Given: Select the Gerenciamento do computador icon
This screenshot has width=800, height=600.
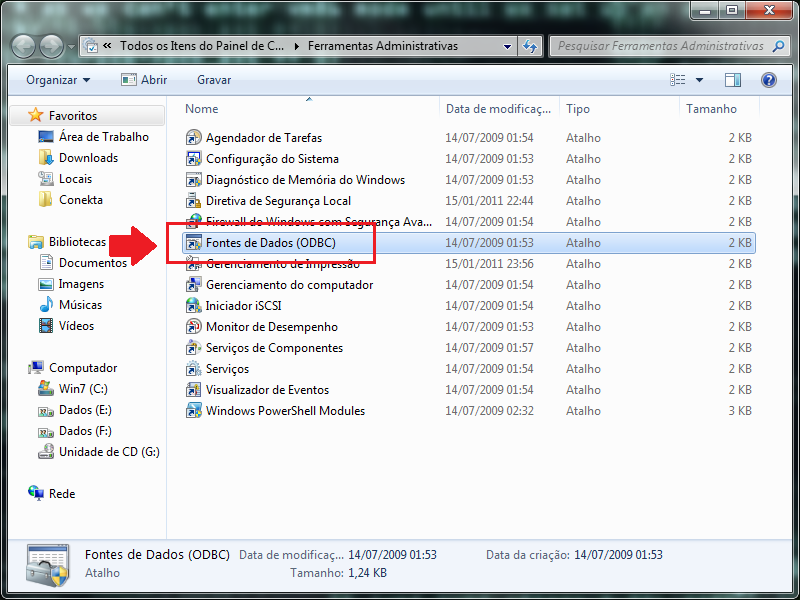Looking at the screenshot, I should [x=193, y=285].
